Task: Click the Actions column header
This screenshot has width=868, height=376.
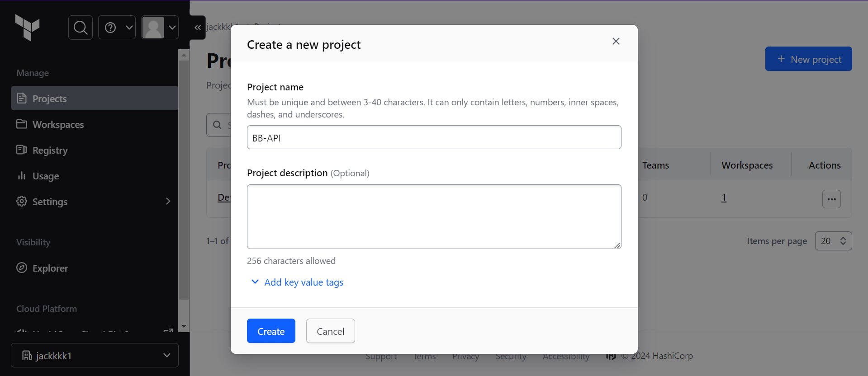Action: tap(825, 165)
